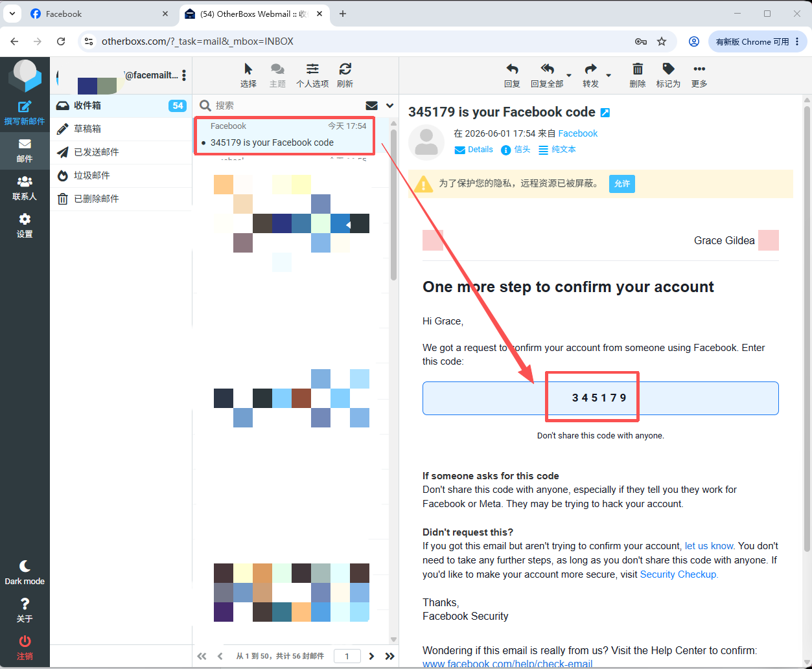The width and height of the screenshot is (812, 669).
Task: Open the account options three-dot menu
Action: point(184,75)
